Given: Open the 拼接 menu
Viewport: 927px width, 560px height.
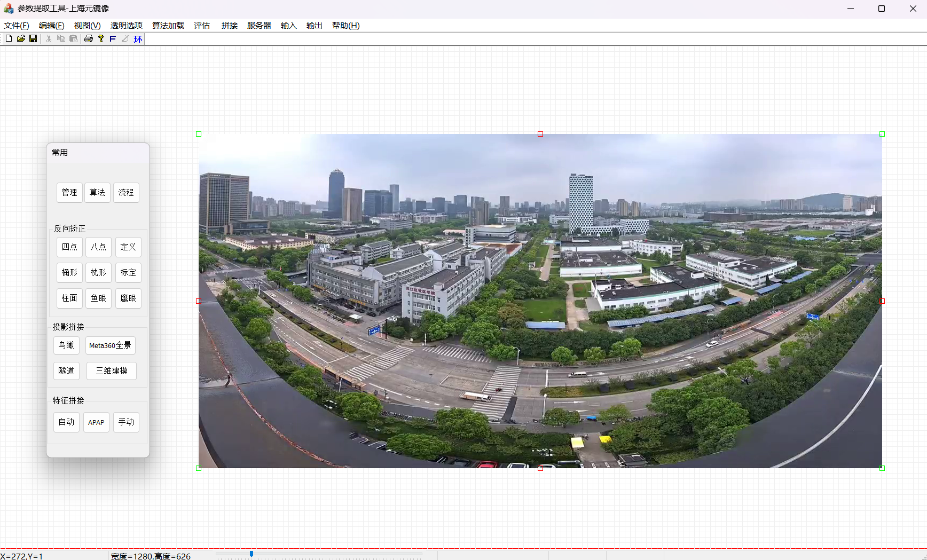Looking at the screenshot, I should tap(230, 26).
